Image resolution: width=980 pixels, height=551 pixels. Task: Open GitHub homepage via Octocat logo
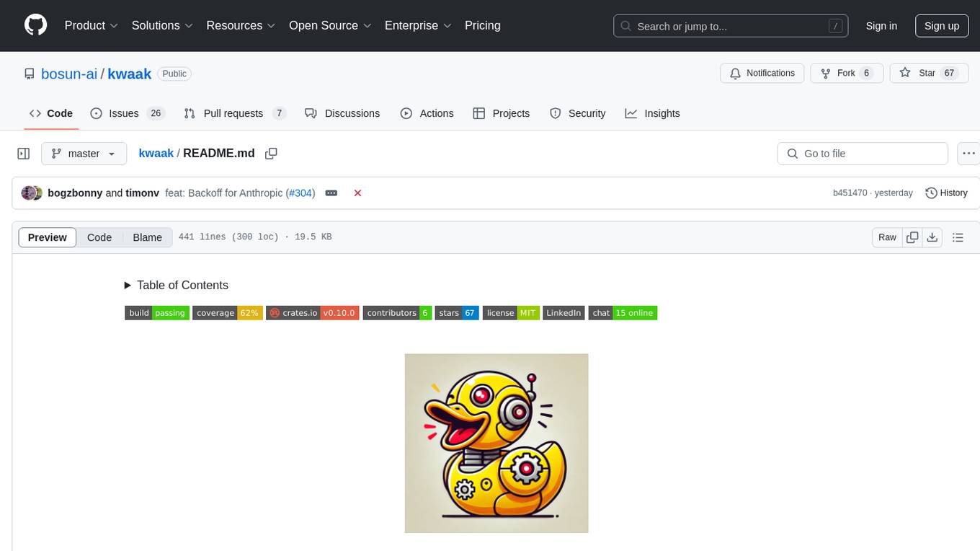pos(35,25)
